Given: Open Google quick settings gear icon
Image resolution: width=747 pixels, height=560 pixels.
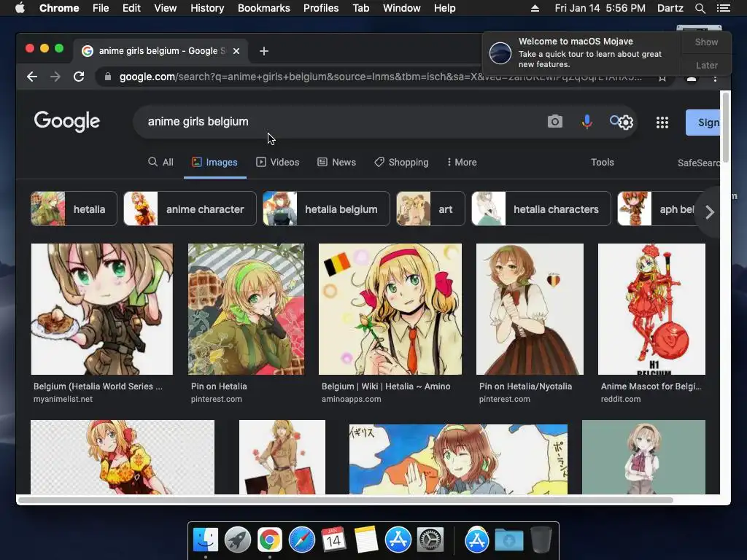Looking at the screenshot, I should 625,122.
